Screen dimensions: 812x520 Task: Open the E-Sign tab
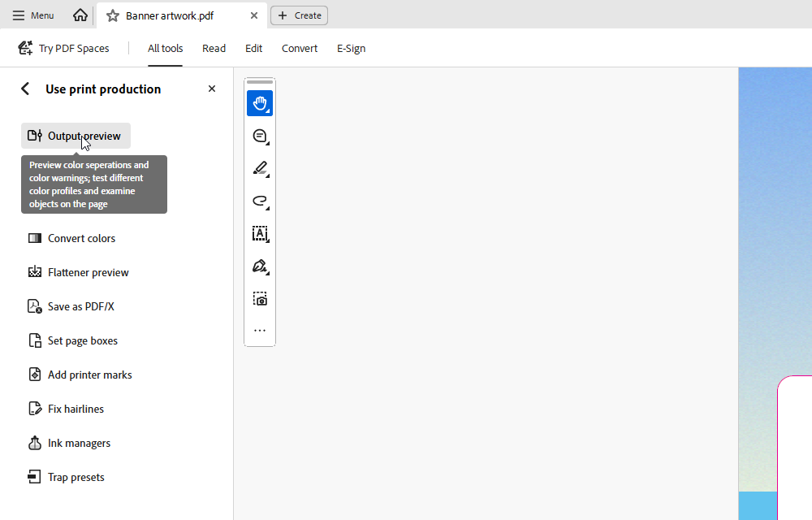(351, 48)
